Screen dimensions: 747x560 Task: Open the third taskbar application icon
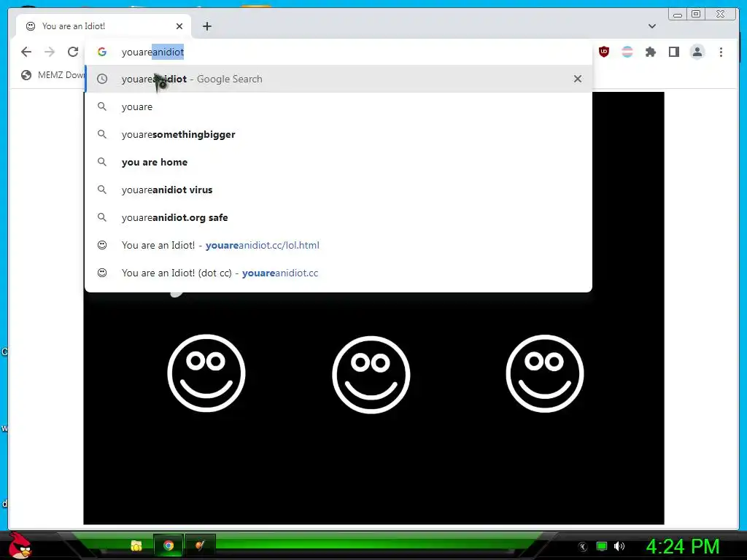click(x=200, y=545)
